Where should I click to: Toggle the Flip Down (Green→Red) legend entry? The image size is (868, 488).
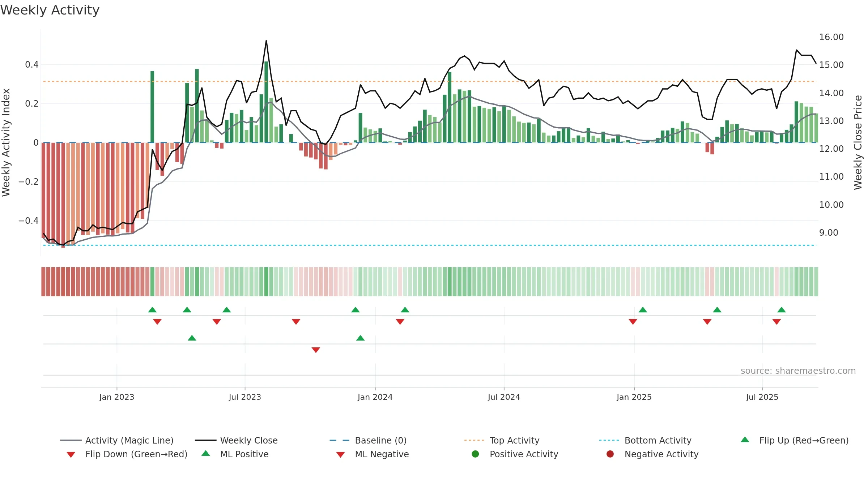click(x=127, y=454)
